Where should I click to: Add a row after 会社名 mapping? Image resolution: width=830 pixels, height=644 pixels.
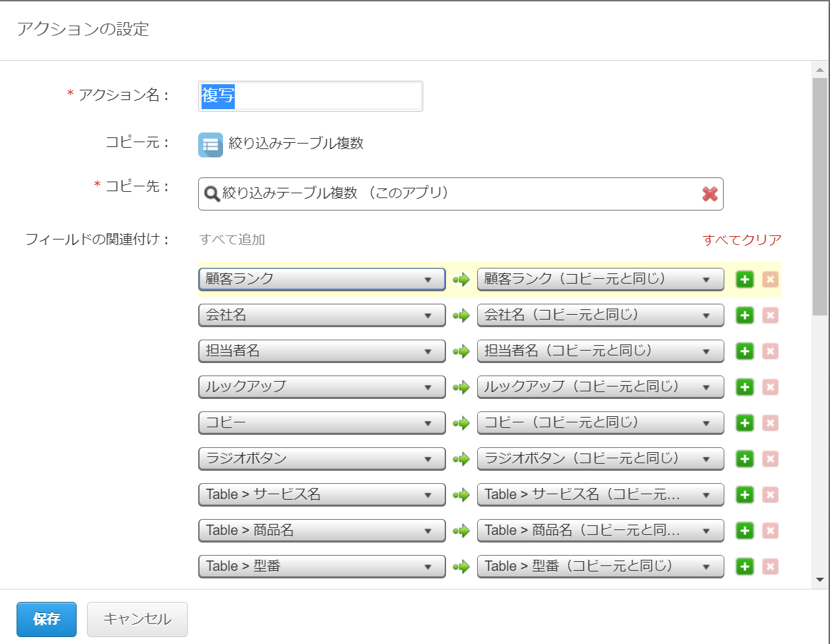(744, 315)
